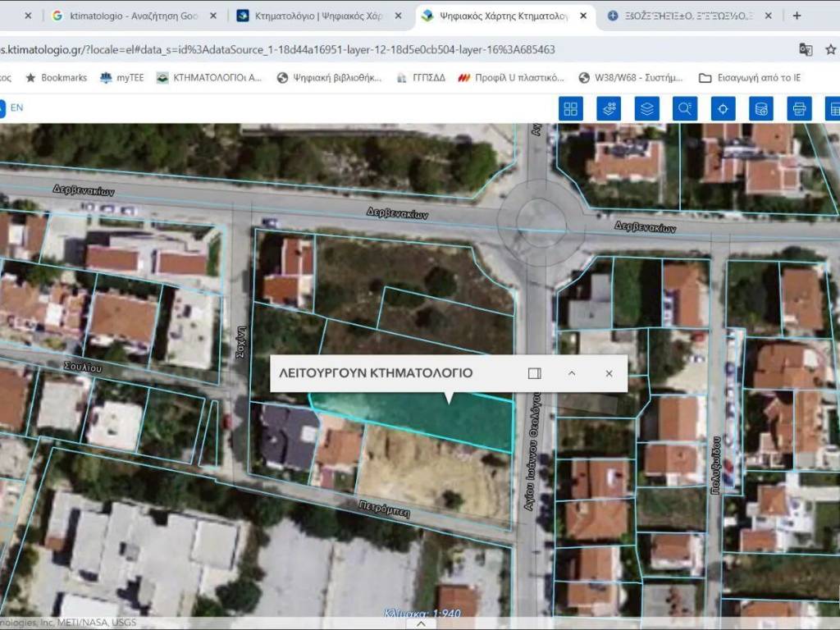This screenshot has width=840, height=630.
Task: Bookmark this page with the star icon
Action: point(831,49)
